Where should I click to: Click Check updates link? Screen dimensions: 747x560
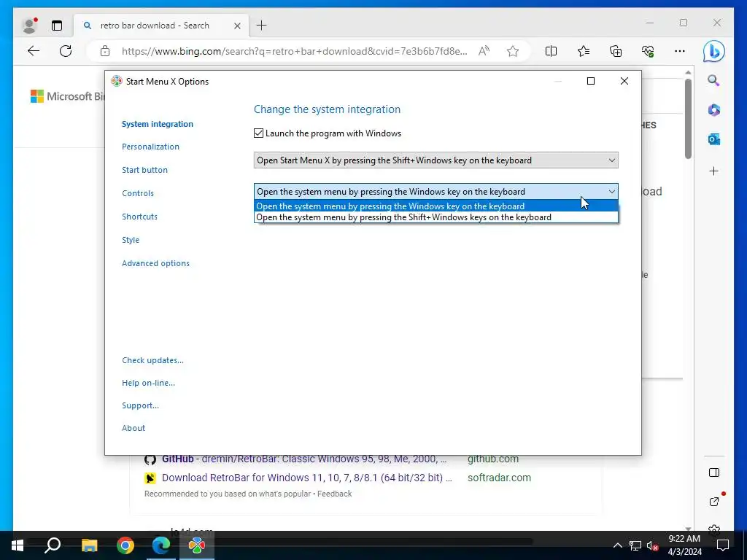coord(152,360)
